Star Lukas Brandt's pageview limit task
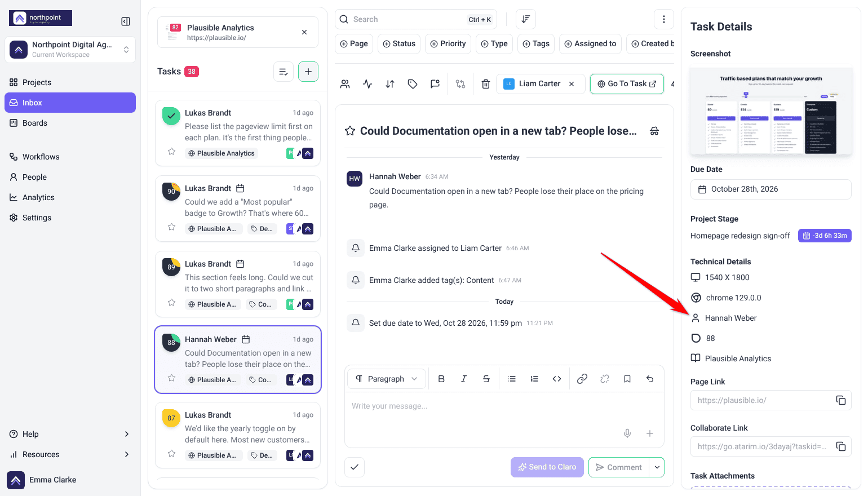The width and height of the screenshot is (868, 496). pyautogui.click(x=172, y=152)
